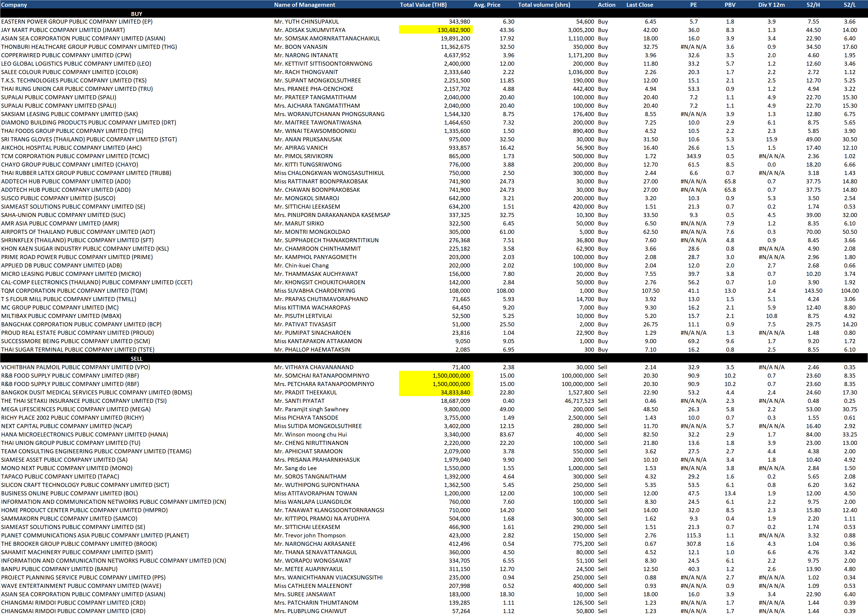Click Mr. ADISAK SUKUMVITAYA name cell
This screenshot has height=615, width=868.
point(309,30)
